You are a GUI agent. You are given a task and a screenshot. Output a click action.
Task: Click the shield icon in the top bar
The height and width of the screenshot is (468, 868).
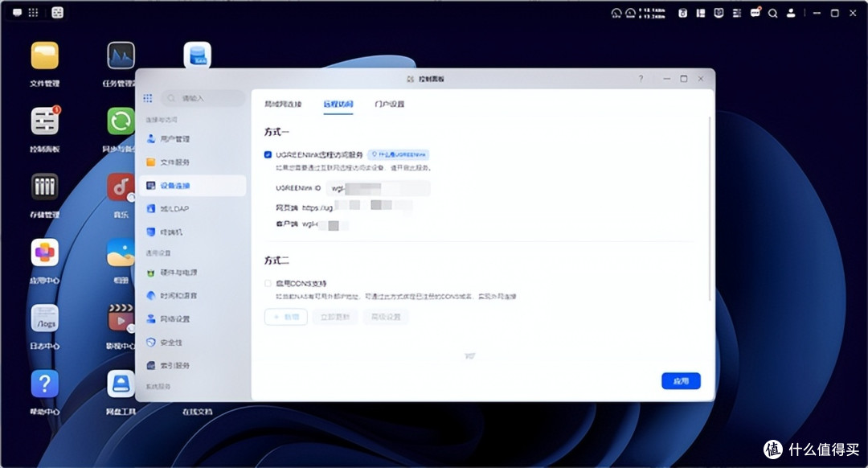pyautogui.click(x=719, y=13)
